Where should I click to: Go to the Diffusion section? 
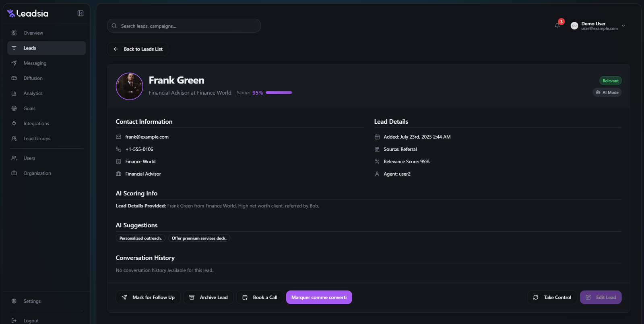coord(33,78)
